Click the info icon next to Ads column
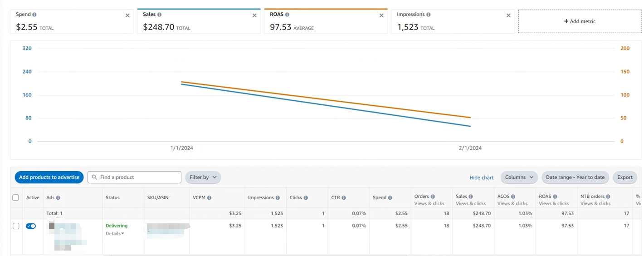The width and height of the screenshot is (644, 256). (x=58, y=198)
